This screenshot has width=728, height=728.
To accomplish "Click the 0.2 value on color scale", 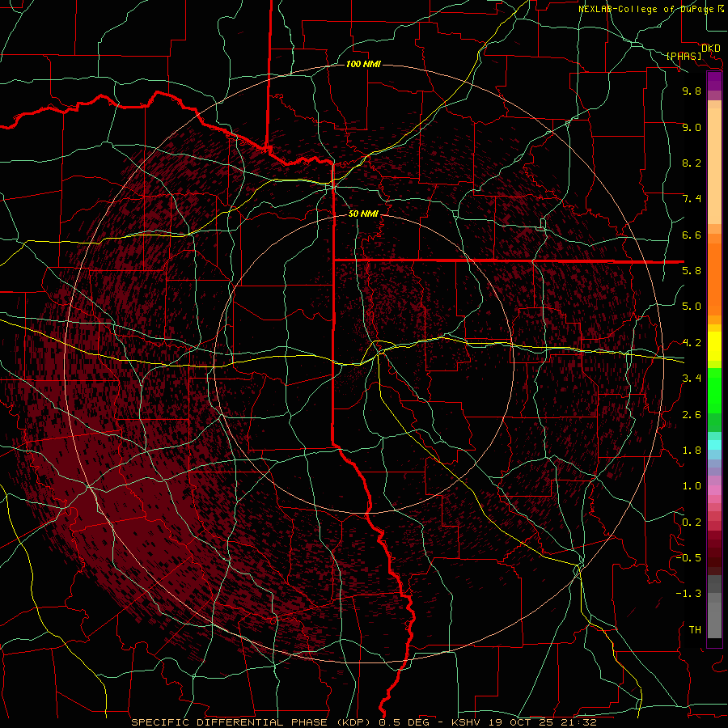I will click(692, 523).
